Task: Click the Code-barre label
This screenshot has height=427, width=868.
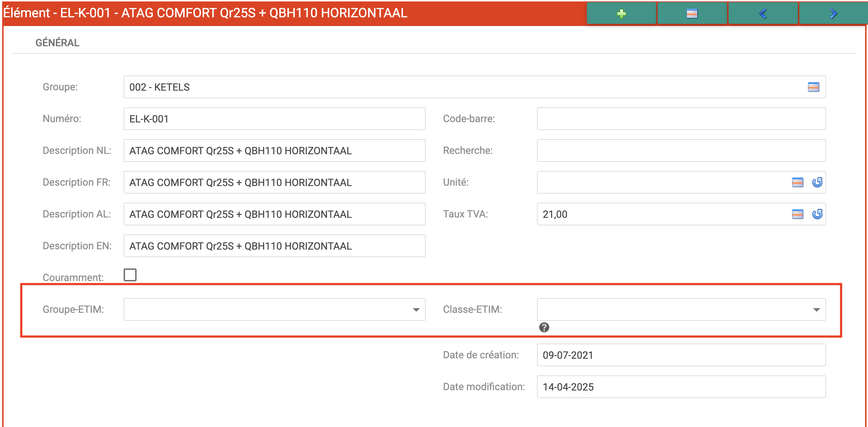Action: click(x=469, y=118)
